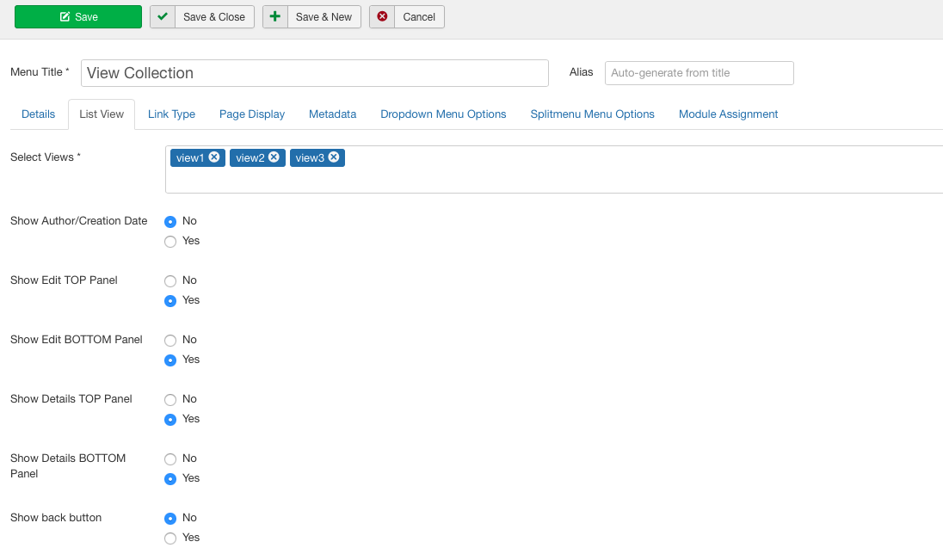This screenshot has height=560, width=943.
Task: Select Yes for Show Edit BOTTOM Panel
Action: pos(170,360)
